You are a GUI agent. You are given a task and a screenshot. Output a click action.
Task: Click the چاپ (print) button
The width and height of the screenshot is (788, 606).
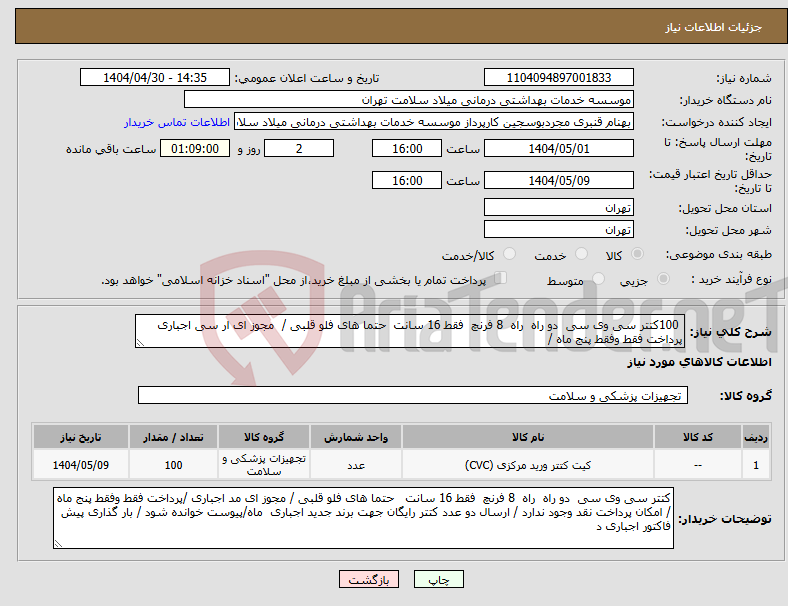[438, 579]
